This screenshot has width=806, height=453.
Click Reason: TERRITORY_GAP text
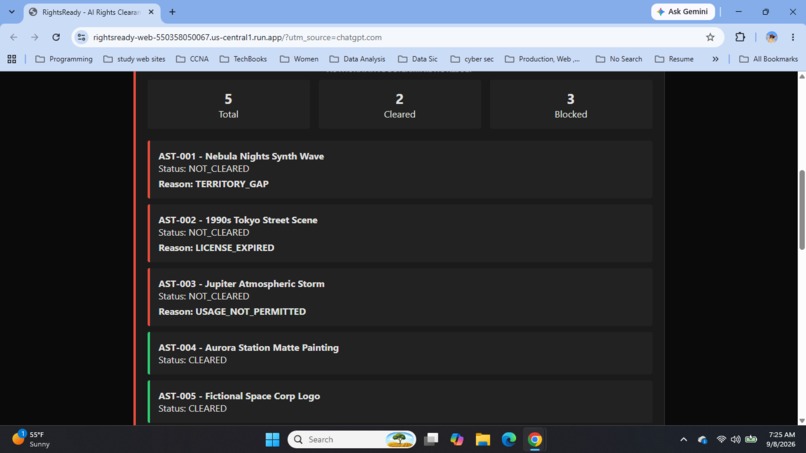coord(213,184)
